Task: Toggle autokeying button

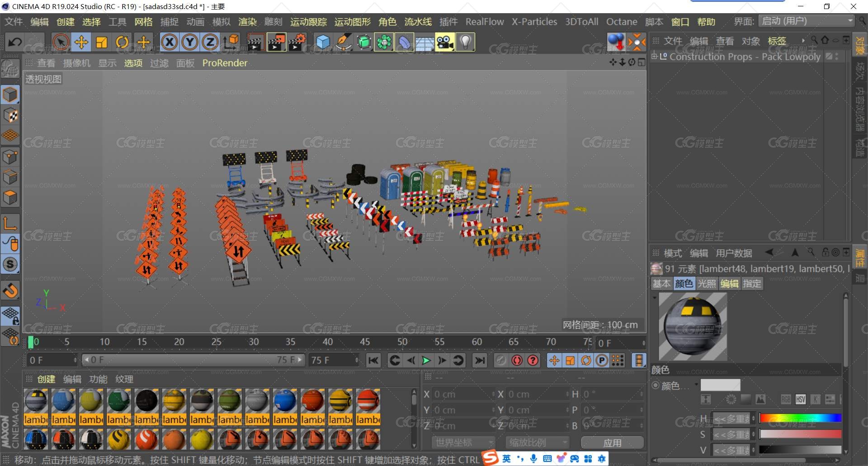Action: 517,360
